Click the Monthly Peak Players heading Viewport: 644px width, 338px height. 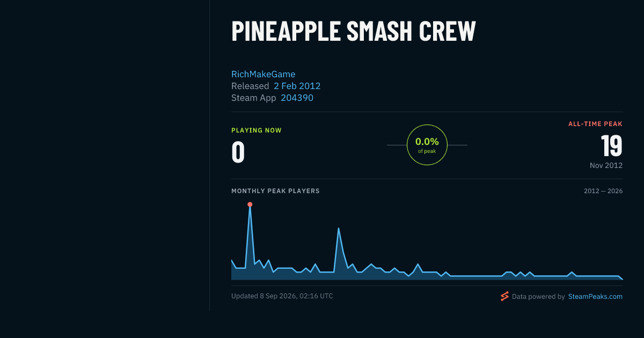pos(275,191)
